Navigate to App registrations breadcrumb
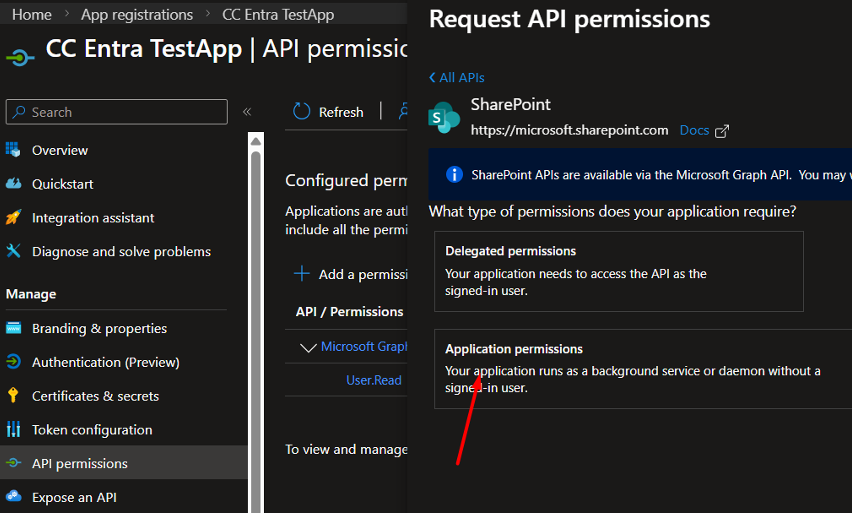852x513 pixels. (x=137, y=15)
